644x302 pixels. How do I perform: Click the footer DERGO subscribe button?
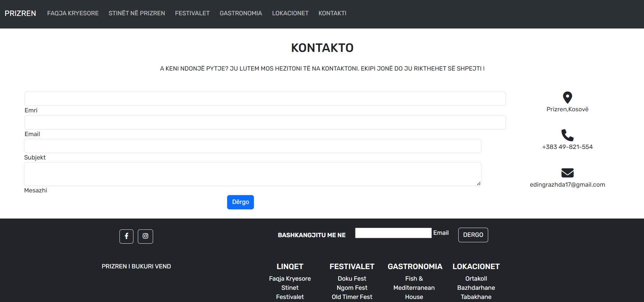(x=473, y=235)
